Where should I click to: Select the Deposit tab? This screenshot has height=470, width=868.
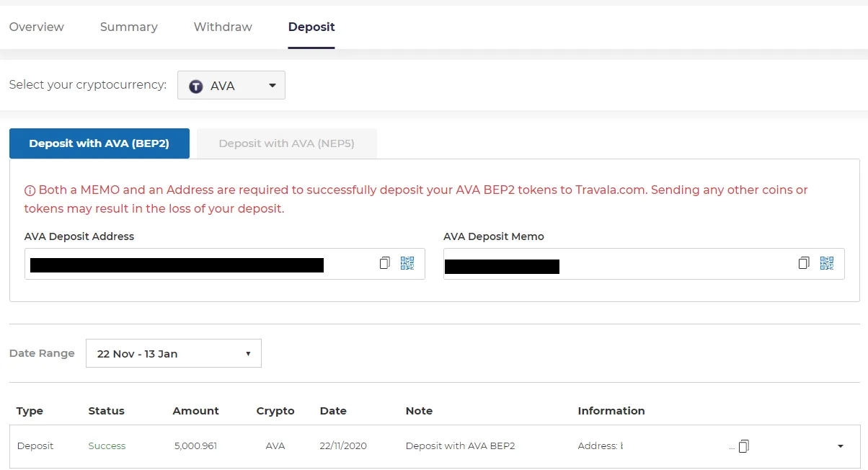tap(311, 27)
